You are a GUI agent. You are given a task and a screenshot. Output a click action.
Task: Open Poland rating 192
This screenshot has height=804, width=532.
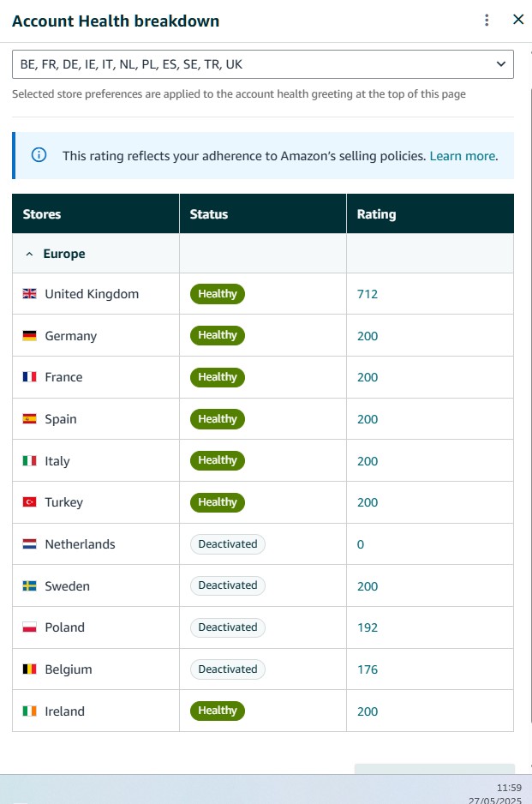368,627
